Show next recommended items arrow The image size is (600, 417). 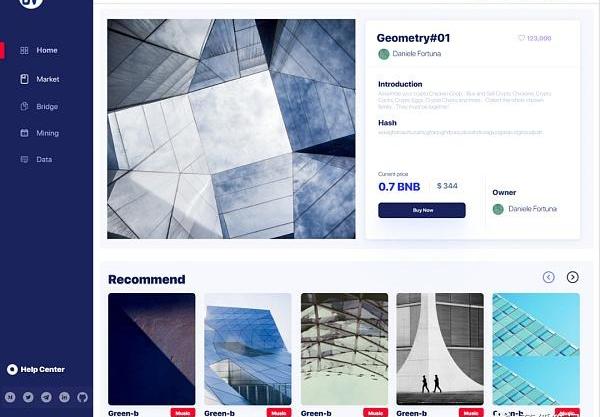point(572,277)
